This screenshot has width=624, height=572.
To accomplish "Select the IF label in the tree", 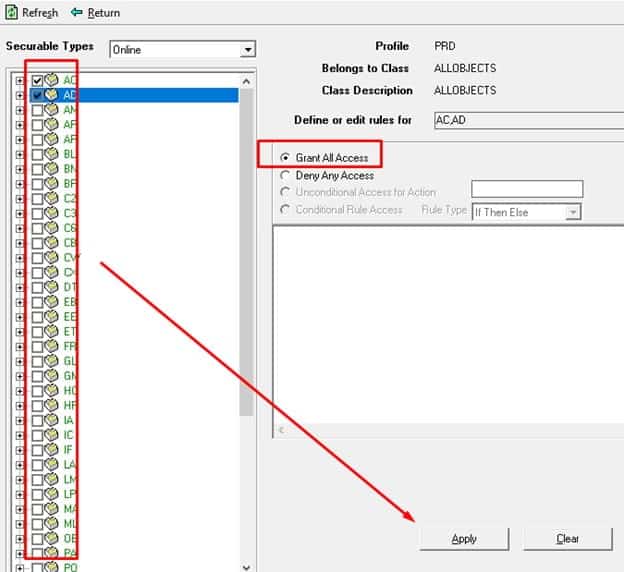I will 68,450.
